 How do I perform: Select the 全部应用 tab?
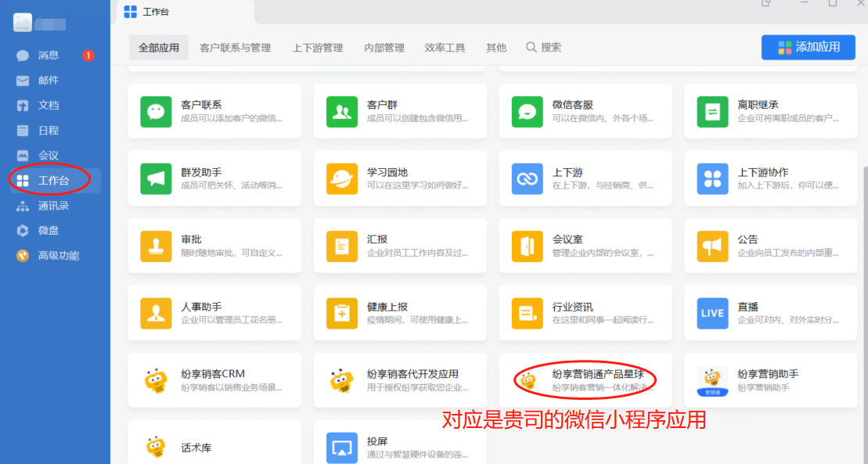(x=159, y=48)
